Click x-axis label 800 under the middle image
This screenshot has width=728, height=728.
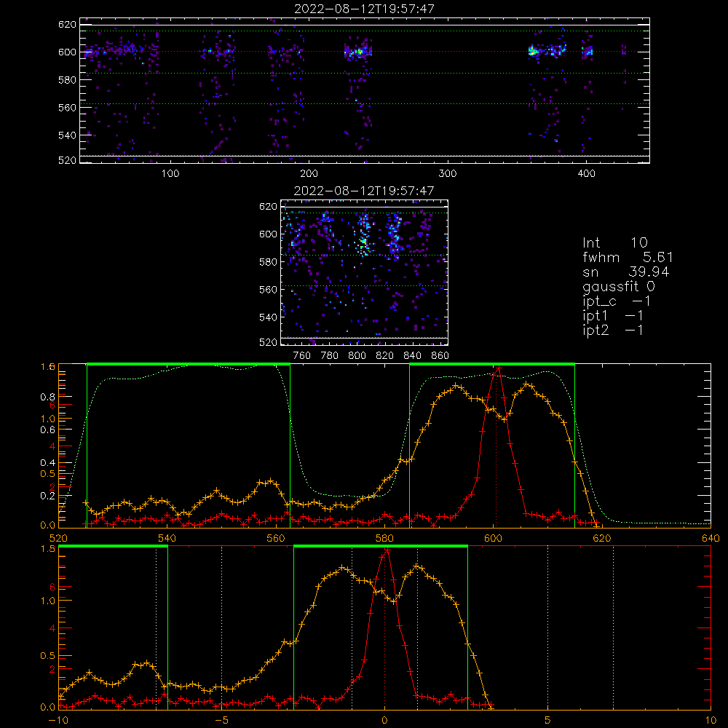click(x=357, y=356)
